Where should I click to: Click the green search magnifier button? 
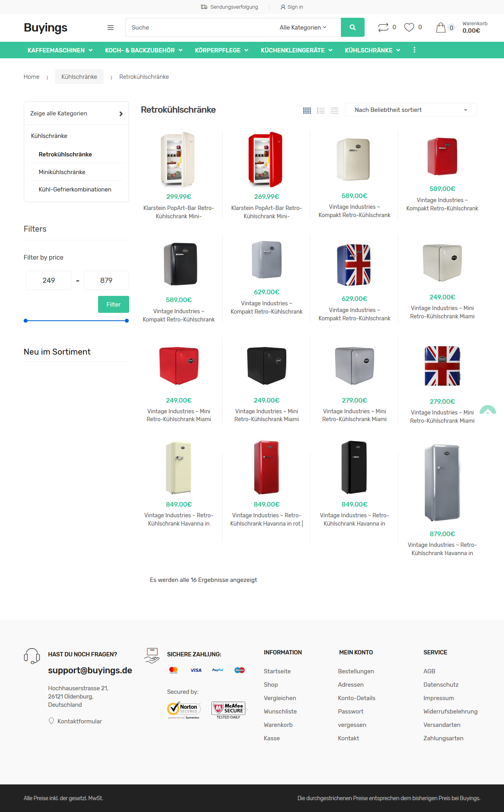click(x=352, y=27)
